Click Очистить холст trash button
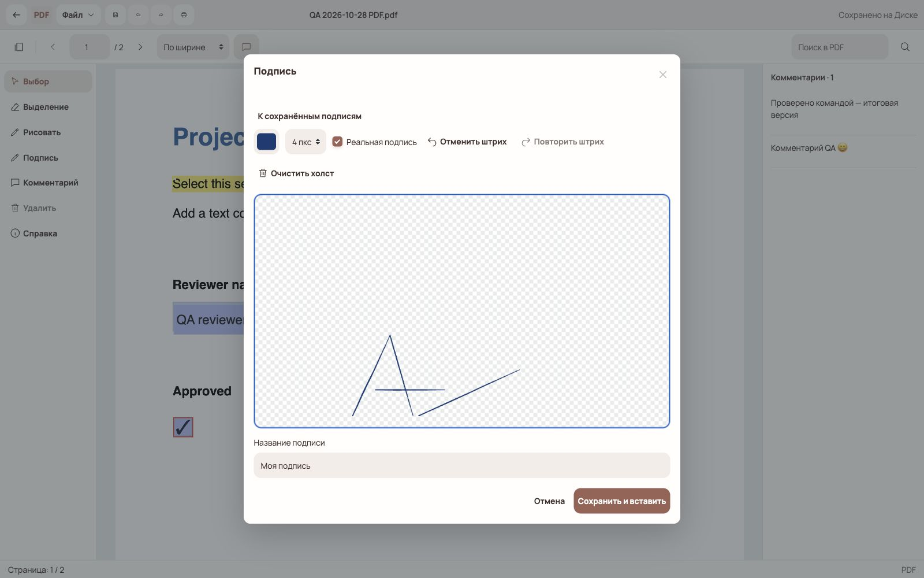The image size is (924, 578). click(x=296, y=173)
